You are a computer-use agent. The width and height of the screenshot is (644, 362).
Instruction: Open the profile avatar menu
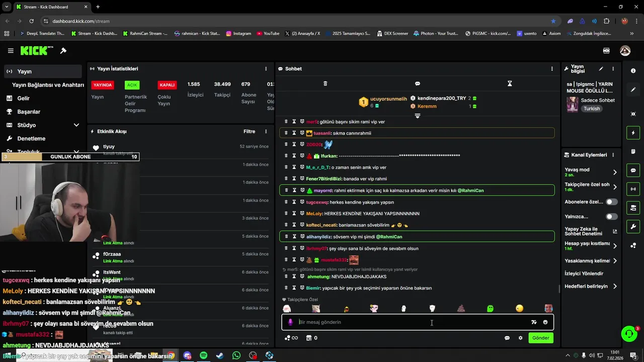[625, 51]
